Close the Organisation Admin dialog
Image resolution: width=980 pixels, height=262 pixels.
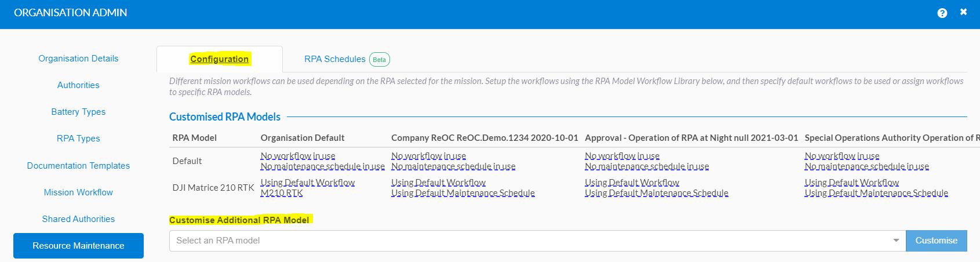click(x=963, y=12)
